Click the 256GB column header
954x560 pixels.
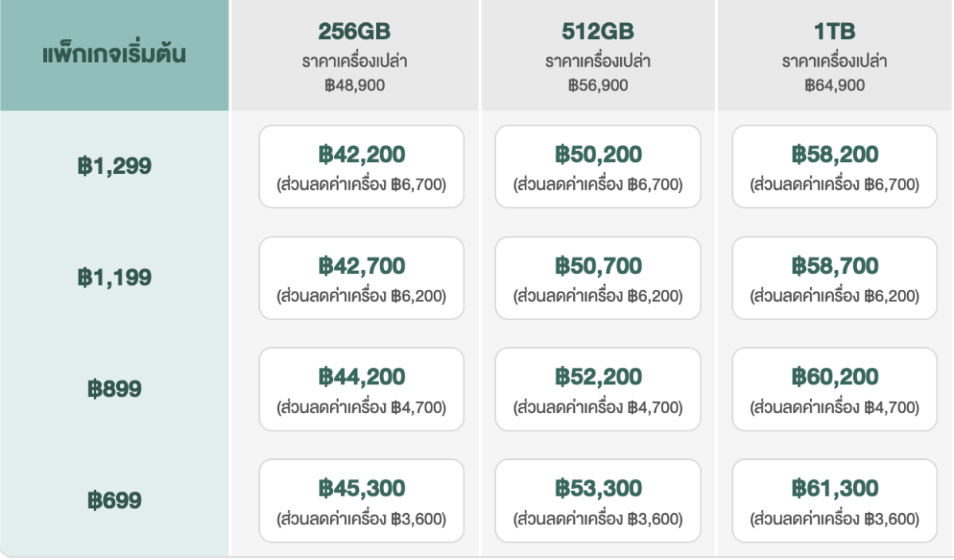click(355, 56)
